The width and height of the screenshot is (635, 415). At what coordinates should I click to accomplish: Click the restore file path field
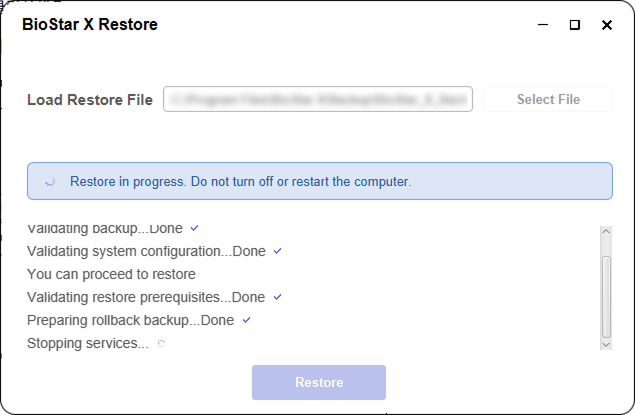(x=318, y=100)
